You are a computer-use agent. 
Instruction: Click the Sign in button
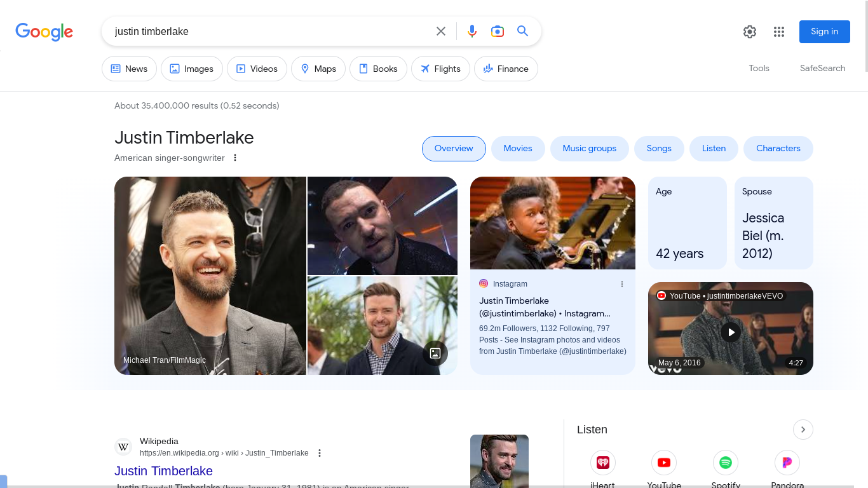[825, 32]
